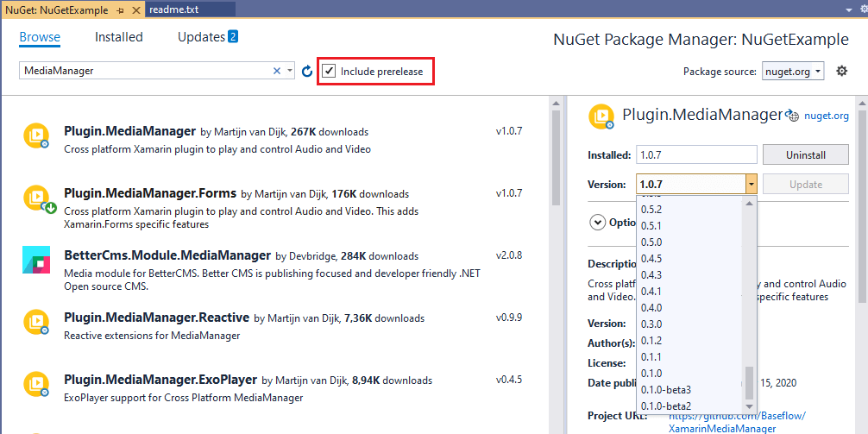The image size is (868, 434).
Task: Click the Plugin.MediaManager.ExoPlayer package icon
Action: pos(36,386)
